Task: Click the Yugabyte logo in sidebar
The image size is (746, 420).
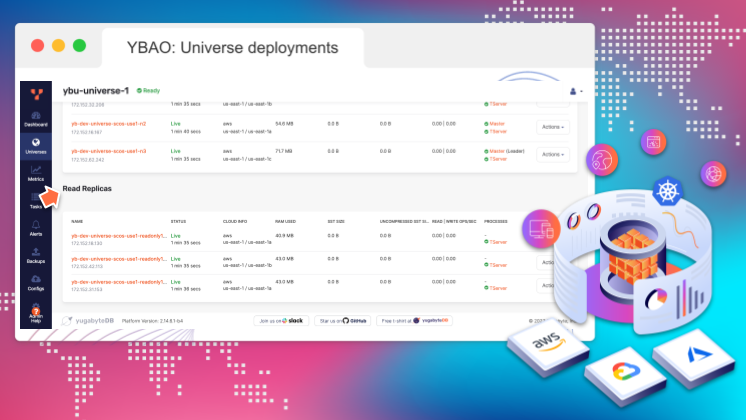Action: [x=37, y=94]
